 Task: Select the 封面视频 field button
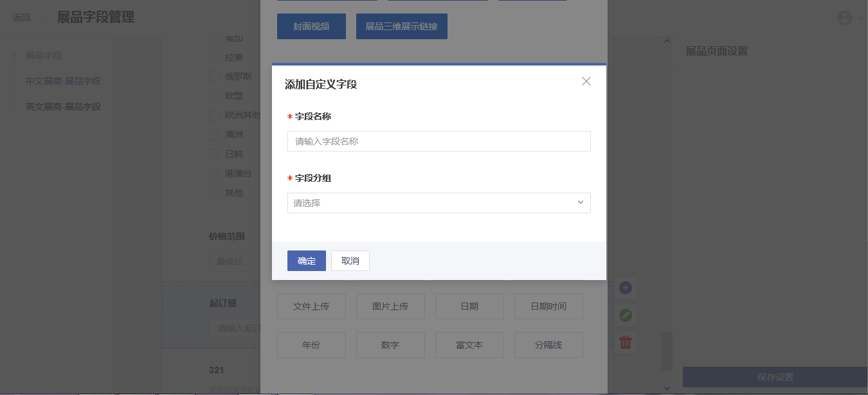(x=311, y=26)
